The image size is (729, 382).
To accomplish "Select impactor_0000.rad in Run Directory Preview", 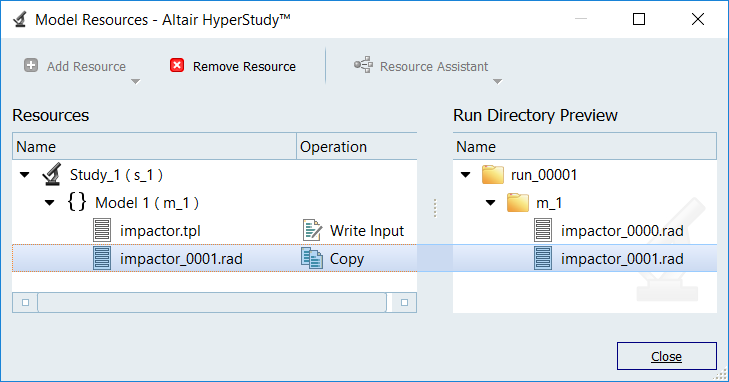I will point(622,231).
